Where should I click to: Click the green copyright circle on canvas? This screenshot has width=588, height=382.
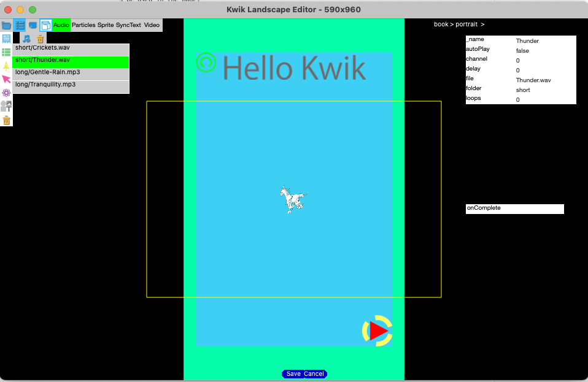click(206, 62)
